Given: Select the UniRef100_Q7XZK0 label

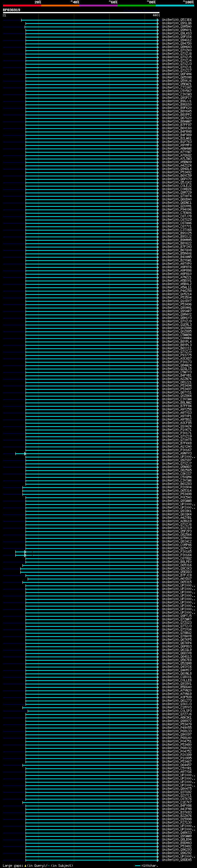Looking at the screenshot, I should (177, 50).
